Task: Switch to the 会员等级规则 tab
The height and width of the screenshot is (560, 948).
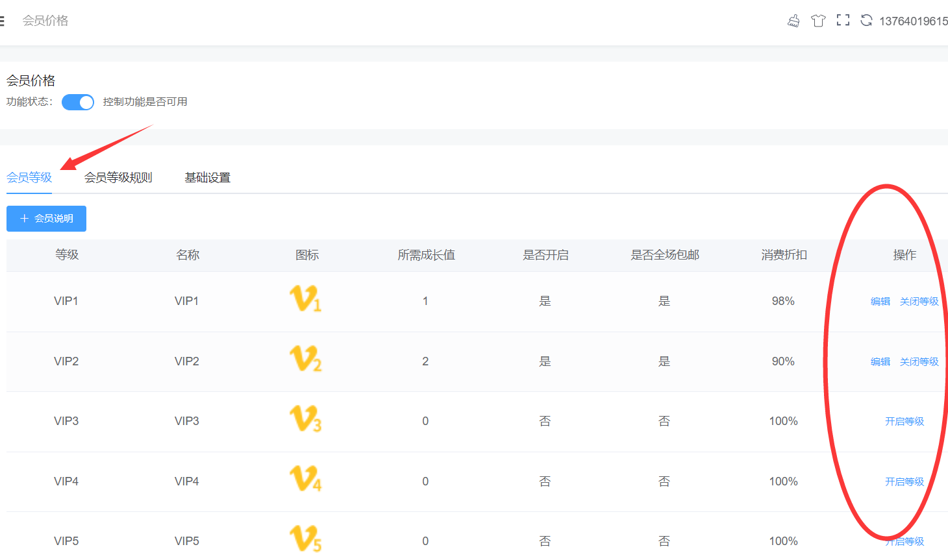Action: coord(118,177)
